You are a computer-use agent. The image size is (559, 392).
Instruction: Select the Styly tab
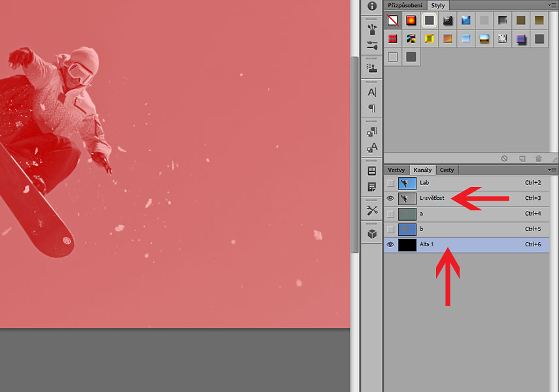[438, 5]
